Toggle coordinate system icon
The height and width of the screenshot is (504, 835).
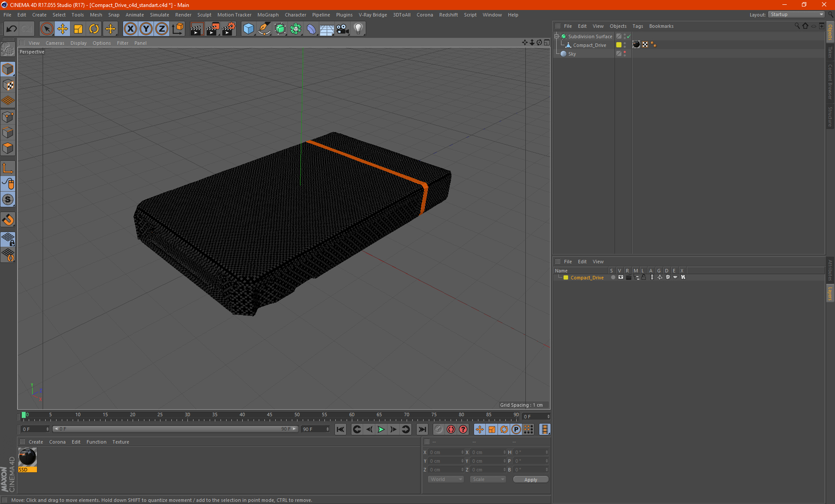(177, 29)
